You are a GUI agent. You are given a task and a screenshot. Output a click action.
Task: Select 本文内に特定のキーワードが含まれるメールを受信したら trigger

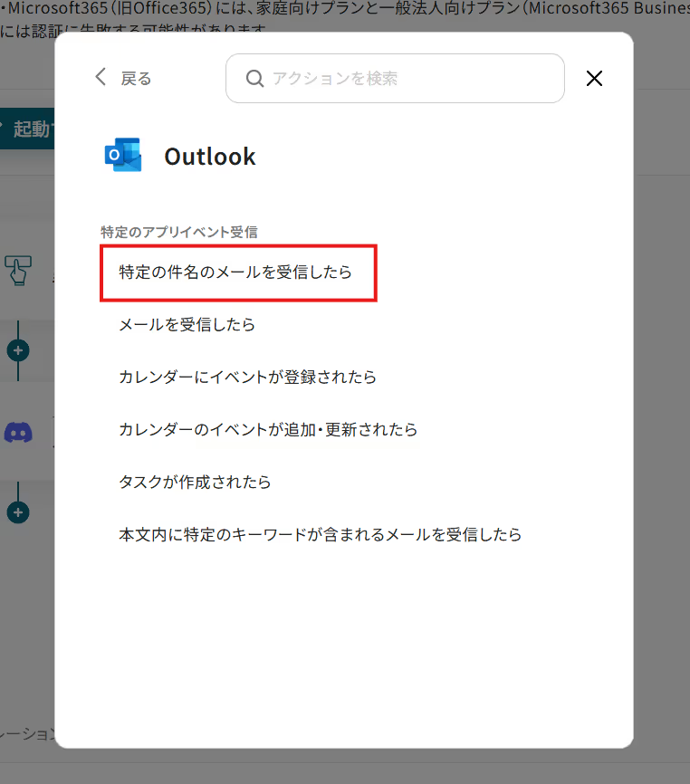click(320, 534)
